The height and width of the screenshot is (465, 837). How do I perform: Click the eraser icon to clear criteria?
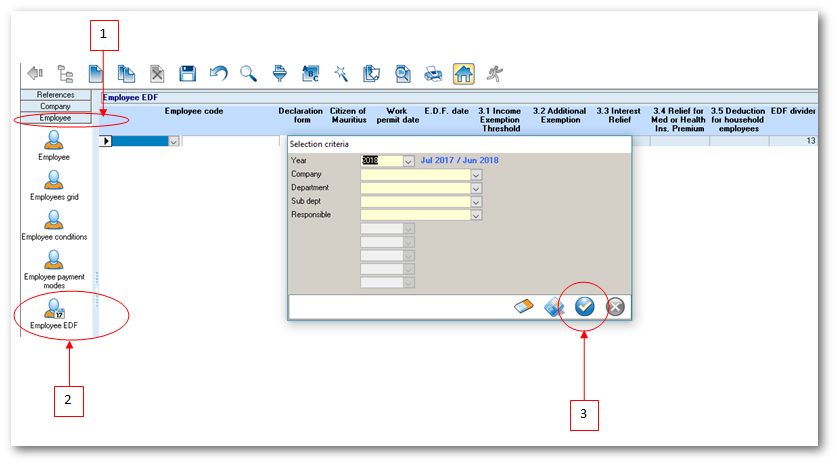[524, 307]
